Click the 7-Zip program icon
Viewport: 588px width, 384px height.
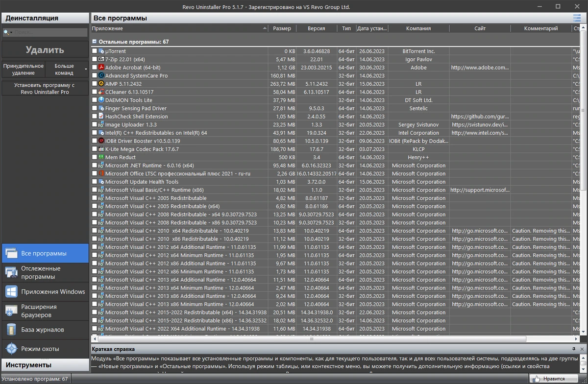pyautogui.click(x=101, y=59)
